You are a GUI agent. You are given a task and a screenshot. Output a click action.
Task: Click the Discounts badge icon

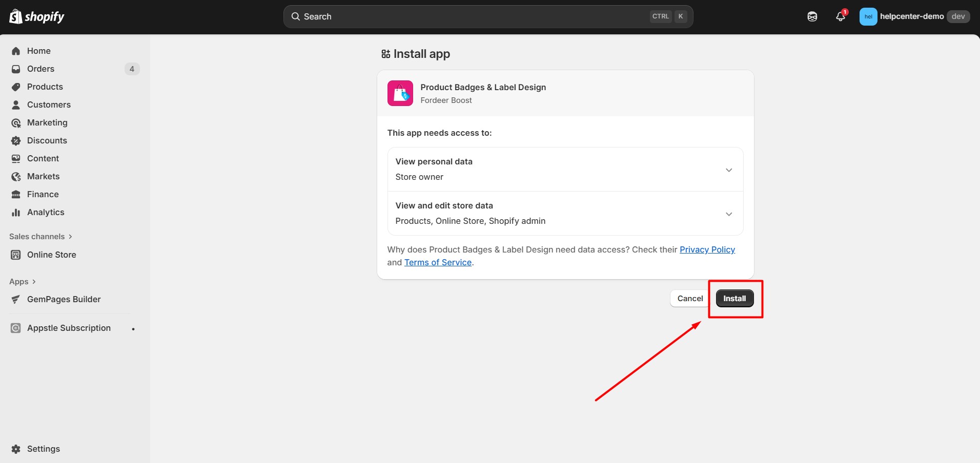pyautogui.click(x=16, y=140)
